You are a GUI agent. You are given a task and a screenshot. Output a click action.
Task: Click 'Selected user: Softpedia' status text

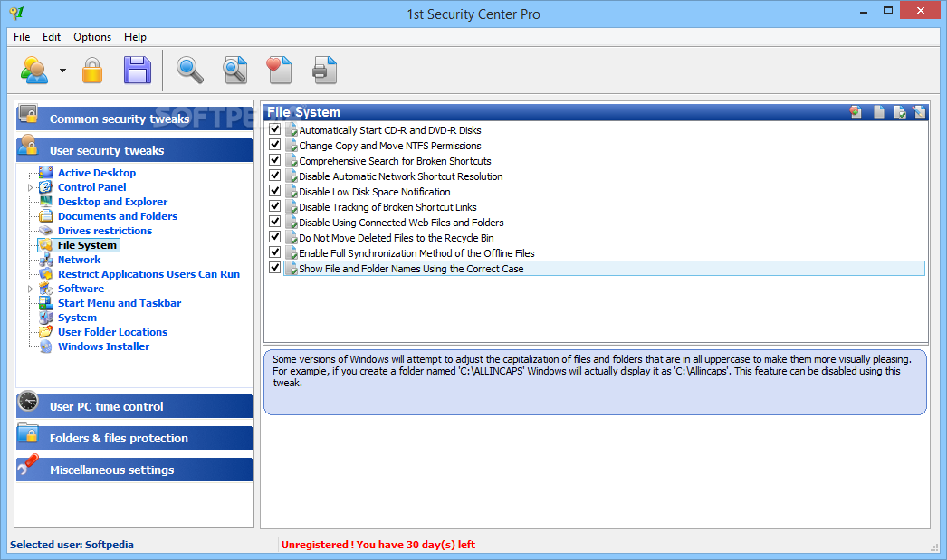click(x=72, y=545)
